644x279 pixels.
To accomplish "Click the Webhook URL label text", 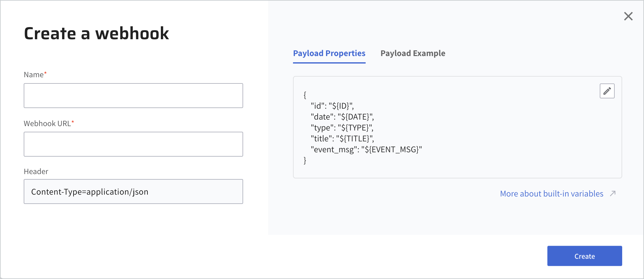I will pyautogui.click(x=47, y=124).
